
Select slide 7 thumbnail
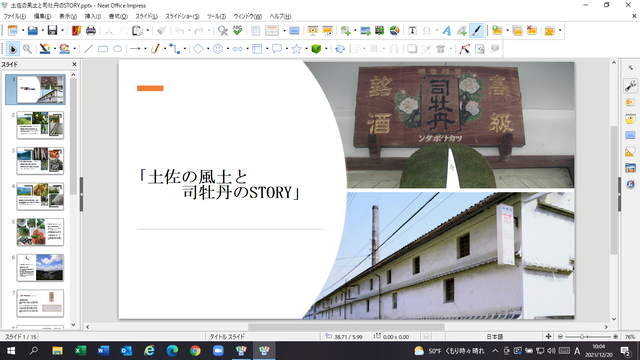[40, 303]
